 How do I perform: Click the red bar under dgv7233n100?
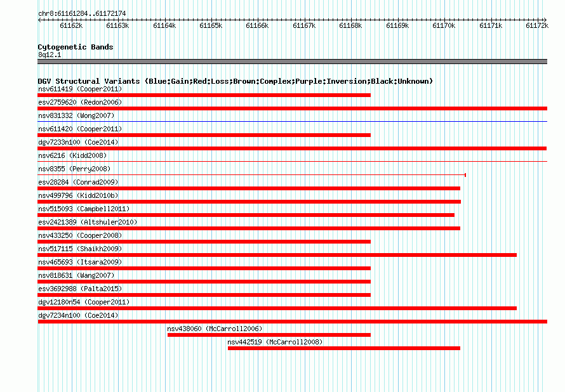click(292, 148)
